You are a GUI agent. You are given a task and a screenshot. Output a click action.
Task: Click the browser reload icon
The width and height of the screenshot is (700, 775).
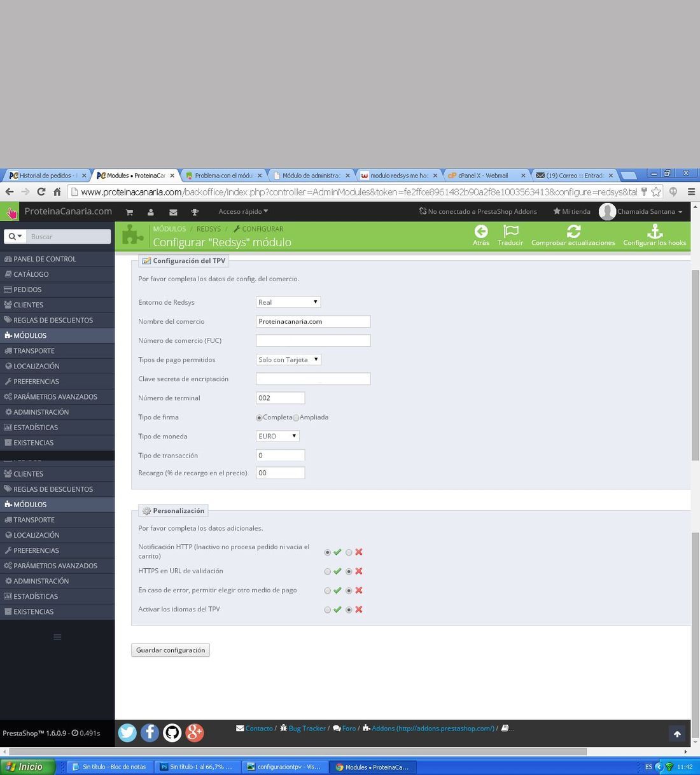click(41, 192)
